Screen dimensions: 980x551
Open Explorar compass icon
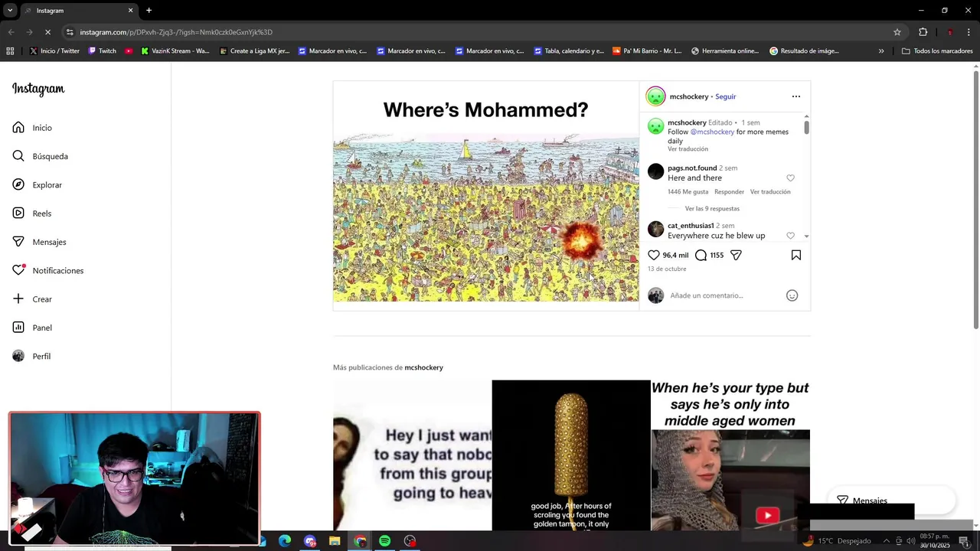18,184
